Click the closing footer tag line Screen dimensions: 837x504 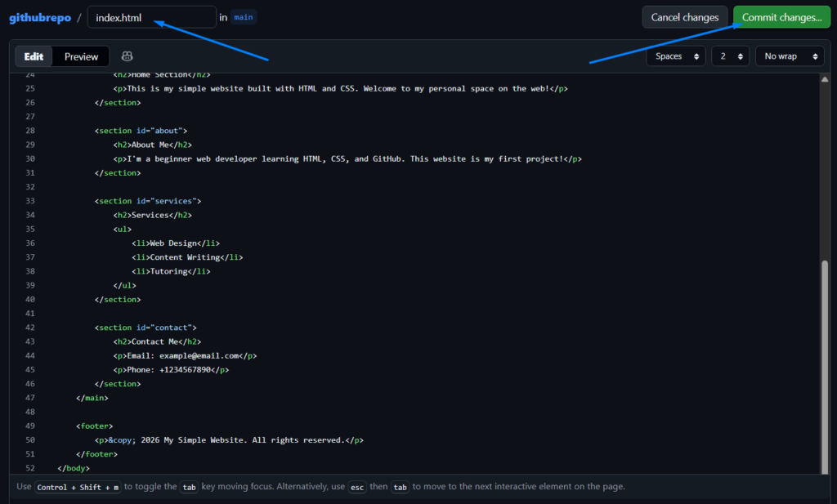pyautogui.click(x=96, y=454)
